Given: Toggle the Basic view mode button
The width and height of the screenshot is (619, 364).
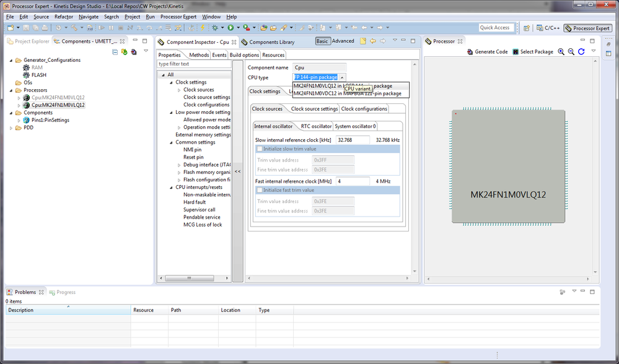Looking at the screenshot, I should [x=322, y=41].
